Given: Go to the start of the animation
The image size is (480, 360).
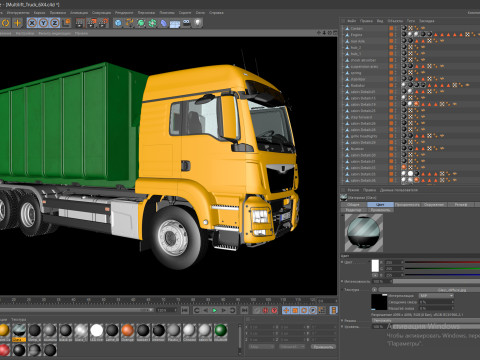Looking at the screenshot, I should click(x=185, y=310).
